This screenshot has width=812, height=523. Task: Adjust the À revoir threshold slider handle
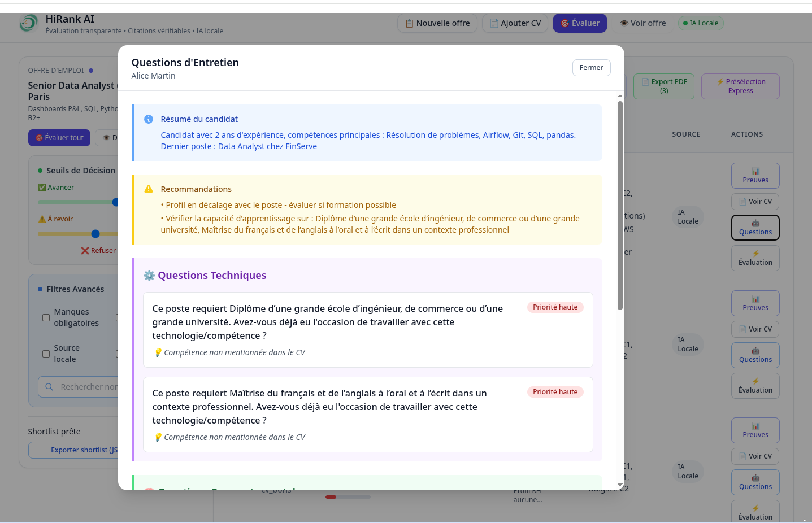[95, 234]
